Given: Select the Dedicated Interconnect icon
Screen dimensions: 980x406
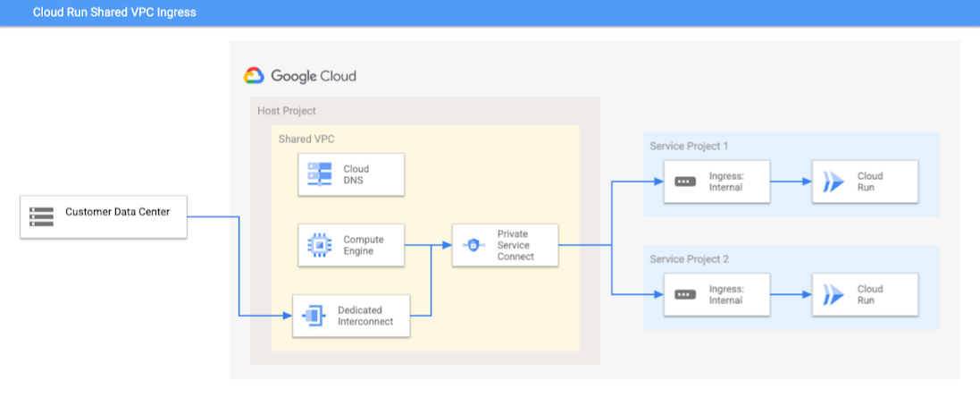Looking at the screenshot, I should coord(314,316).
